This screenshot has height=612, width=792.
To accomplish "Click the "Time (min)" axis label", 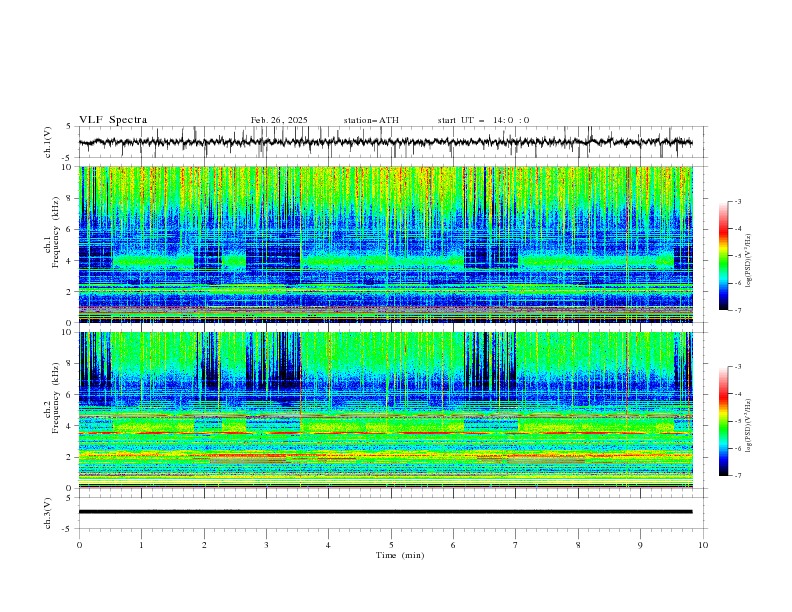I will [400, 555].
